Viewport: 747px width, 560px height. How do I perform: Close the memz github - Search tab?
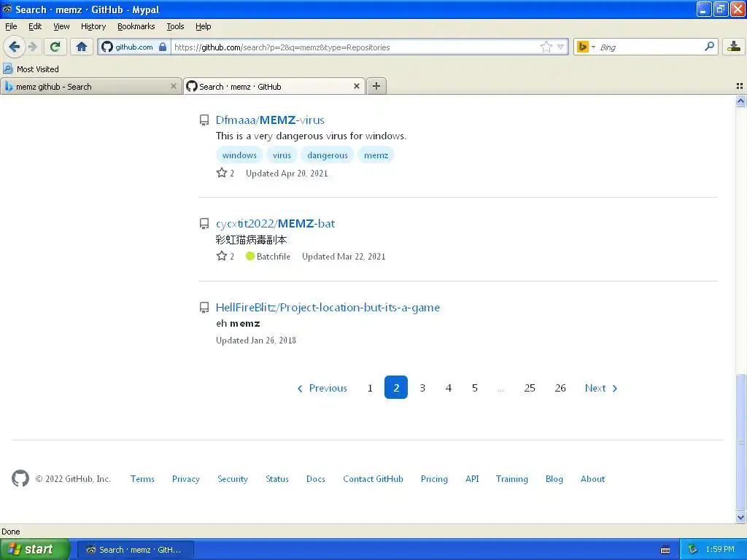click(x=174, y=86)
